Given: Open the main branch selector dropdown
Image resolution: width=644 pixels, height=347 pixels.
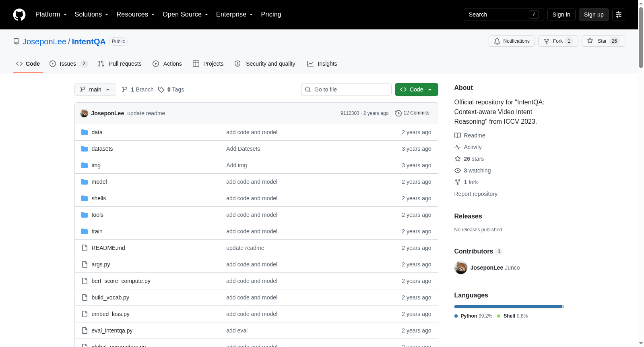Looking at the screenshot, I should point(95,89).
